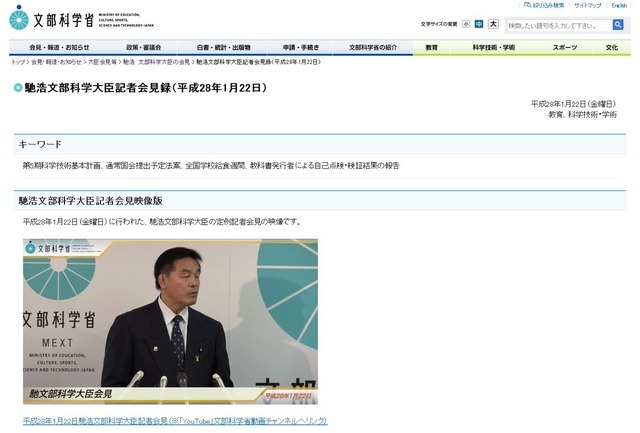Viewport: 640px width, 433px height.
Task: Click the press conference video thumbnail
Action: point(170,320)
